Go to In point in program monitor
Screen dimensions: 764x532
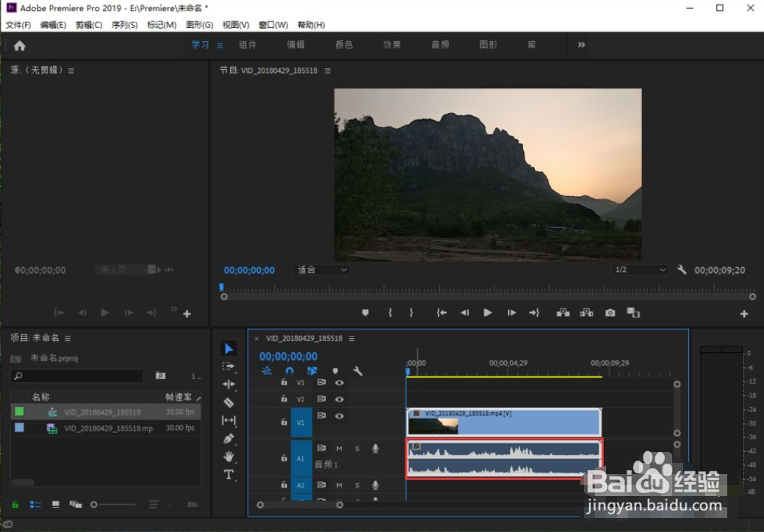pyautogui.click(x=442, y=313)
